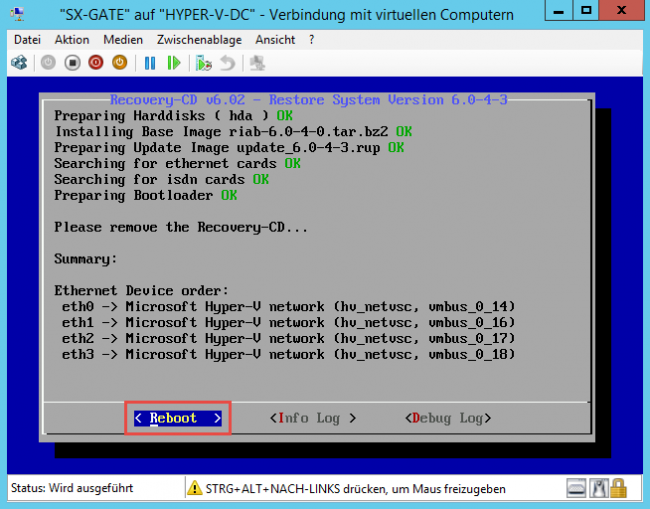650x509 pixels.
Task: Click the orange Save state icon
Action: [120, 62]
